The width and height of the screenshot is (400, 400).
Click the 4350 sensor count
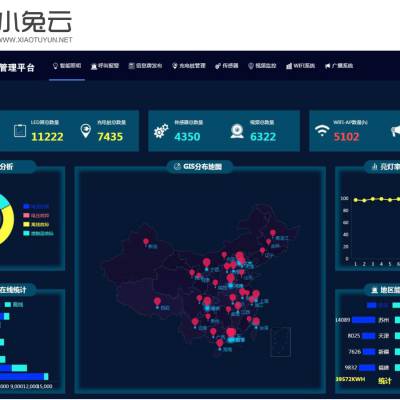pyautogui.click(x=187, y=137)
